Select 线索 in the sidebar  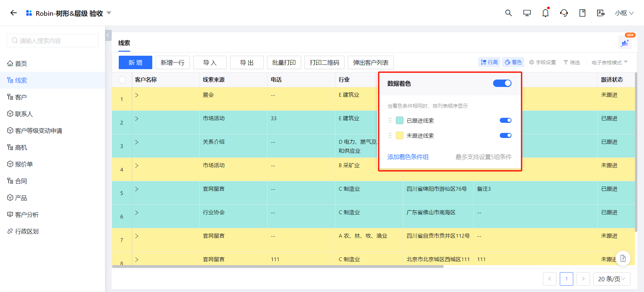click(x=52, y=80)
